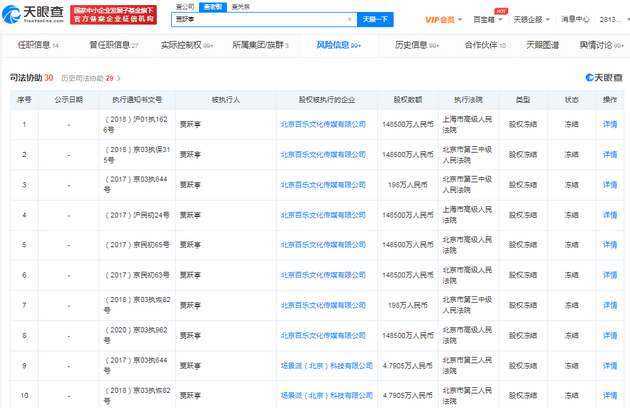Select 4.7905万人民币 amount in row 9
Viewport: 630px width, 408px height.
coord(407,366)
